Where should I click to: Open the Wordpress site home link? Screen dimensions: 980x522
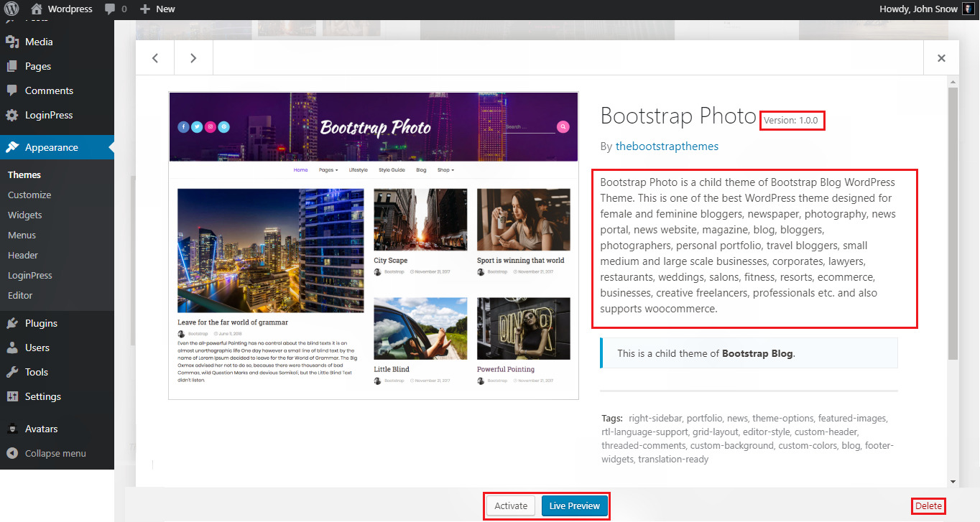coord(62,9)
